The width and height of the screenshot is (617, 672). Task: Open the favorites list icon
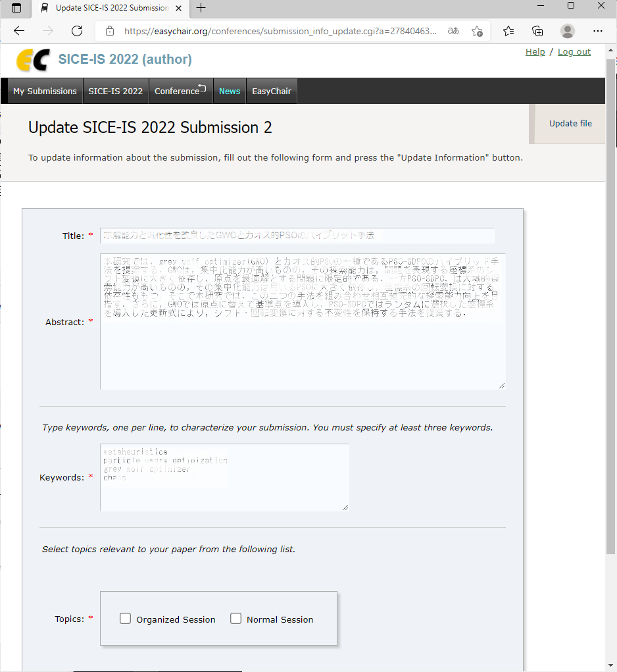click(508, 31)
